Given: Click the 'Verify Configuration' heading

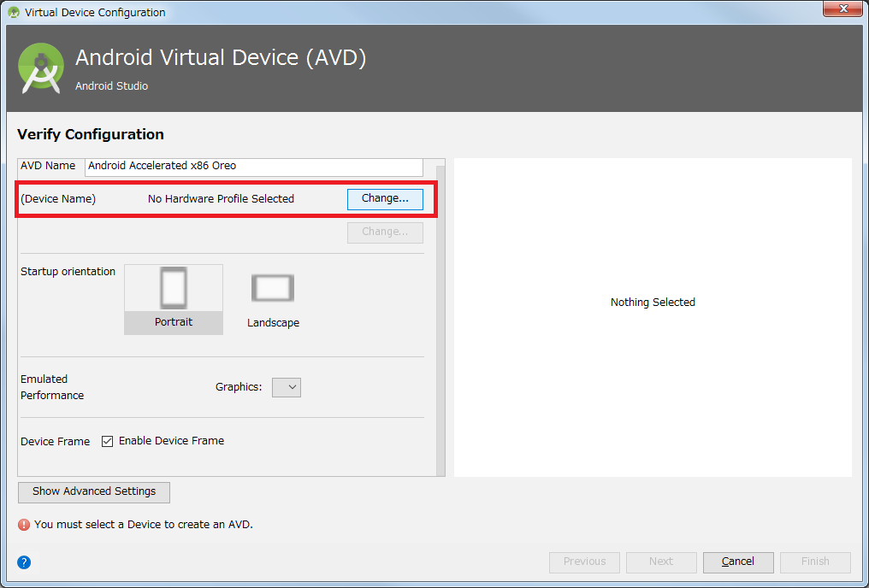Looking at the screenshot, I should pos(91,134).
